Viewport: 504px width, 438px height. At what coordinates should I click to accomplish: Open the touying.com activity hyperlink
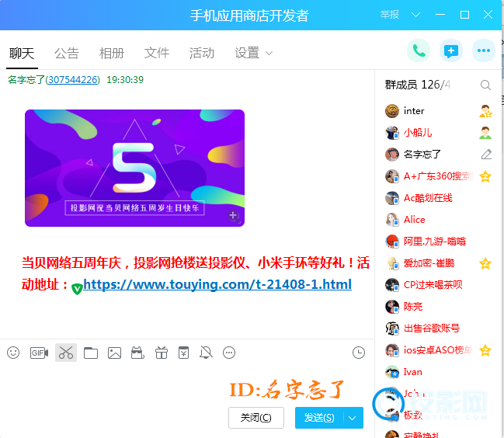tap(217, 284)
